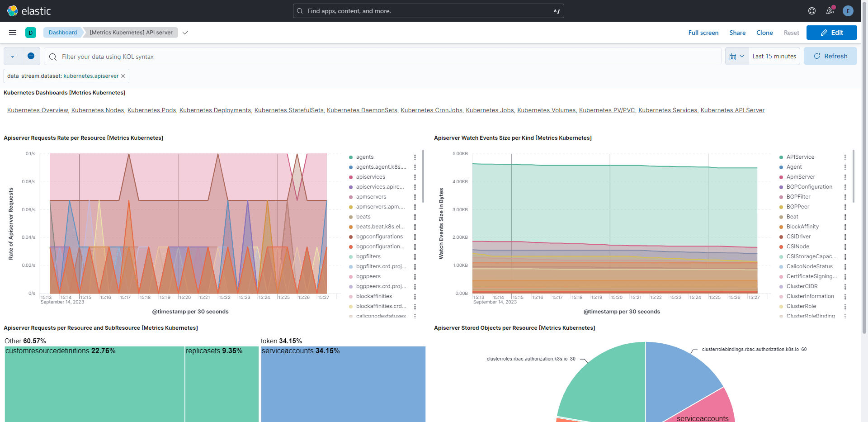The height and width of the screenshot is (422, 868).
Task: Open the Kubernetes Overview link
Action: 38,110
